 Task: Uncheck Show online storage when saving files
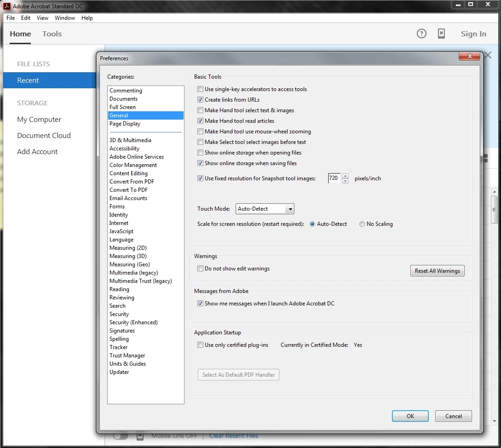(x=200, y=163)
